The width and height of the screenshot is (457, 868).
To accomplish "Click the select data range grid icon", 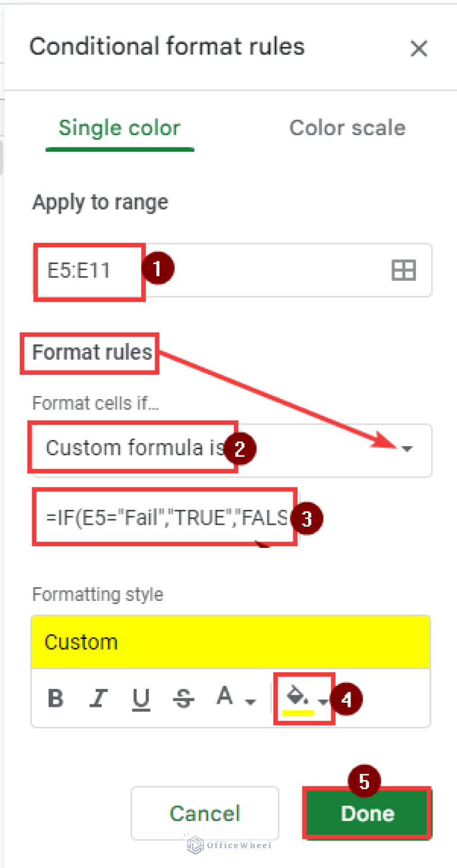I will point(403,270).
